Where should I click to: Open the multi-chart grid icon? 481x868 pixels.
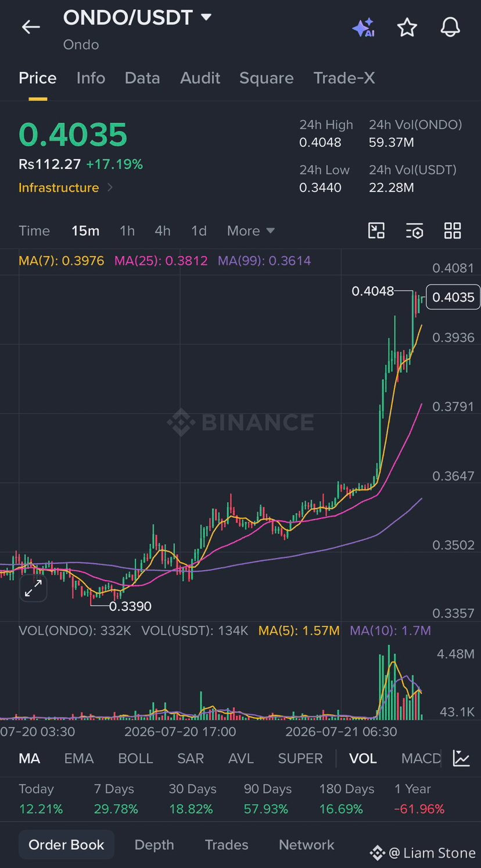point(453,230)
